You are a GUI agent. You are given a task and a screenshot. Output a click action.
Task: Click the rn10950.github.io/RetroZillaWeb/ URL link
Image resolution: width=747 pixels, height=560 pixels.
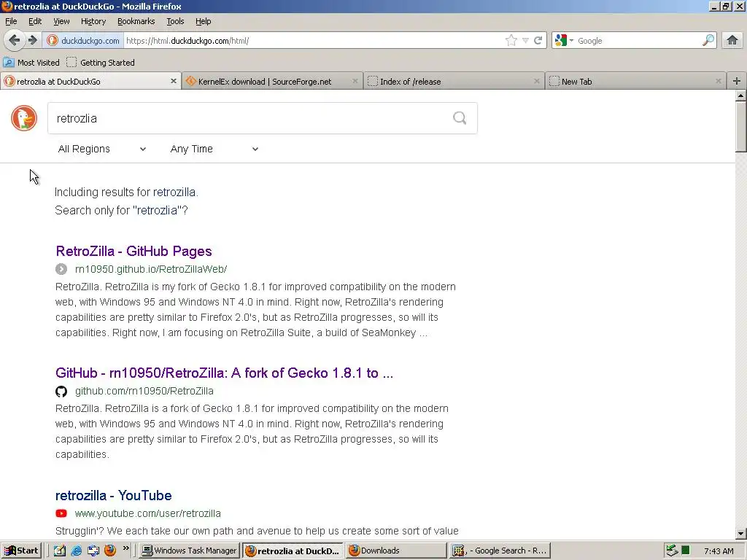point(151,269)
